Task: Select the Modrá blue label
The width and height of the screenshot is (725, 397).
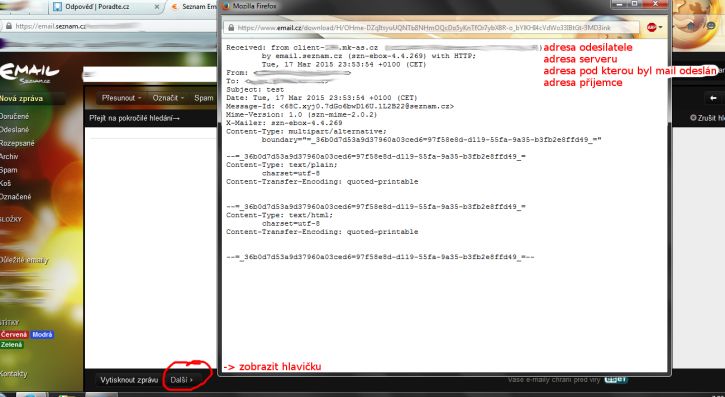Action: (x=42, y=335)
